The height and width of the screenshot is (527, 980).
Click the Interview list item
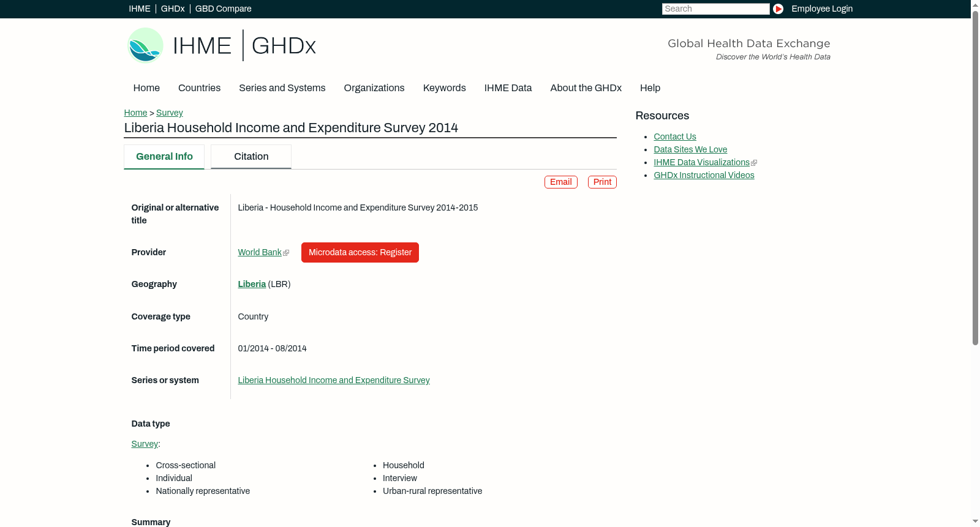400,478
